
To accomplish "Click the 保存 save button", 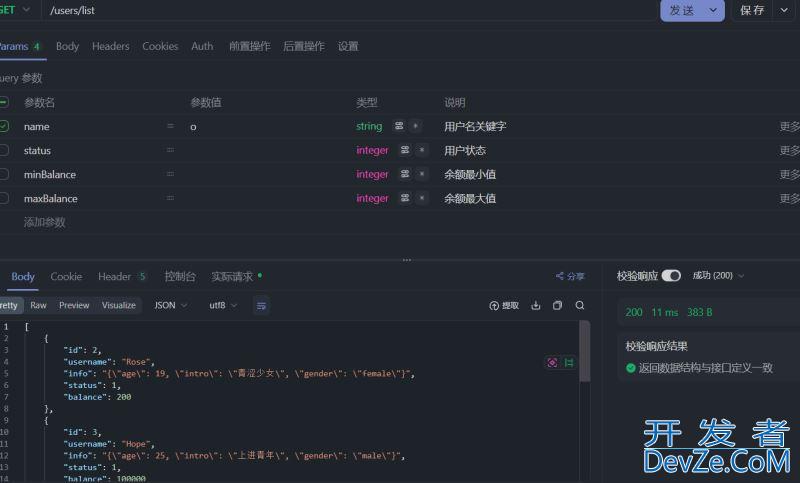I will pyautogui.click(x=753, y=10).
